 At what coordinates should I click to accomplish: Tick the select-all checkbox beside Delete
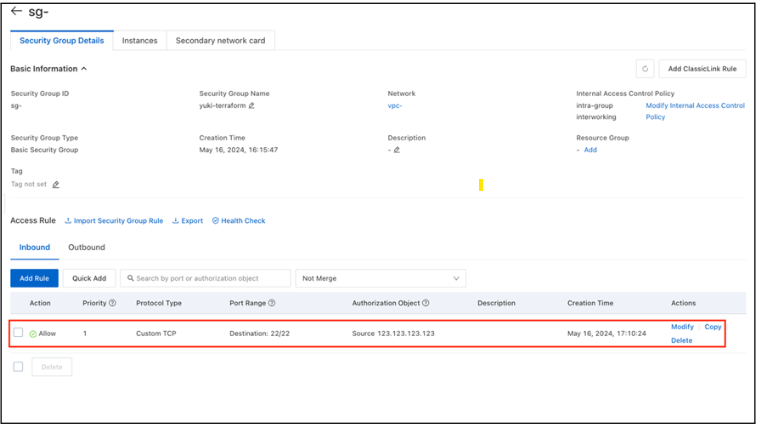coord(18,367)
